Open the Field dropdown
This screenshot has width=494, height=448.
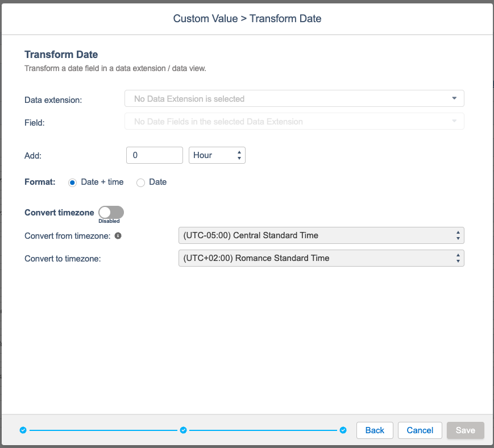tap(294, 121)
